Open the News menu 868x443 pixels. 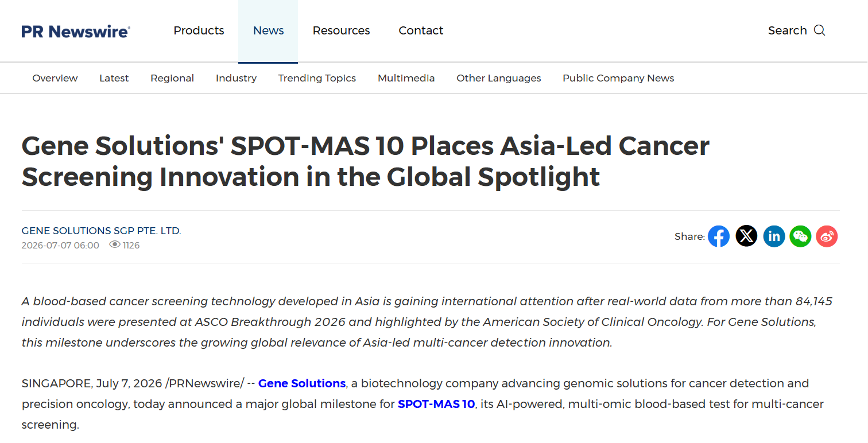point(268,30)
